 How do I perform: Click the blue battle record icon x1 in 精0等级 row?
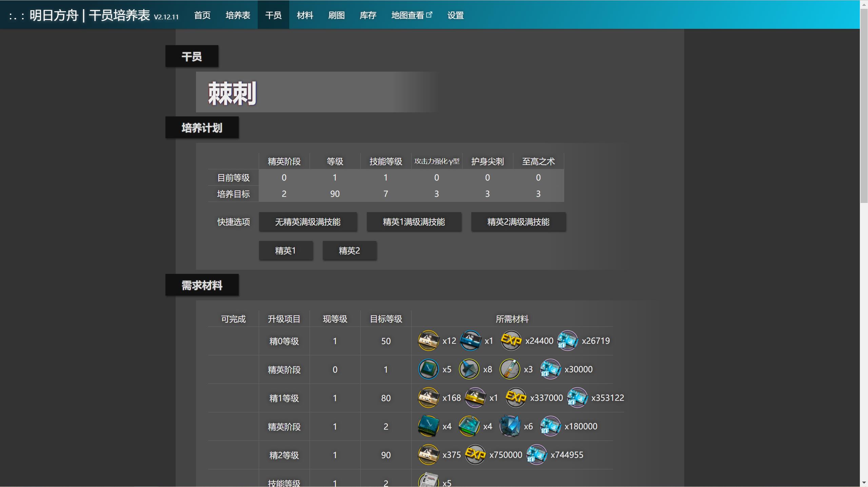click(471, 340)
